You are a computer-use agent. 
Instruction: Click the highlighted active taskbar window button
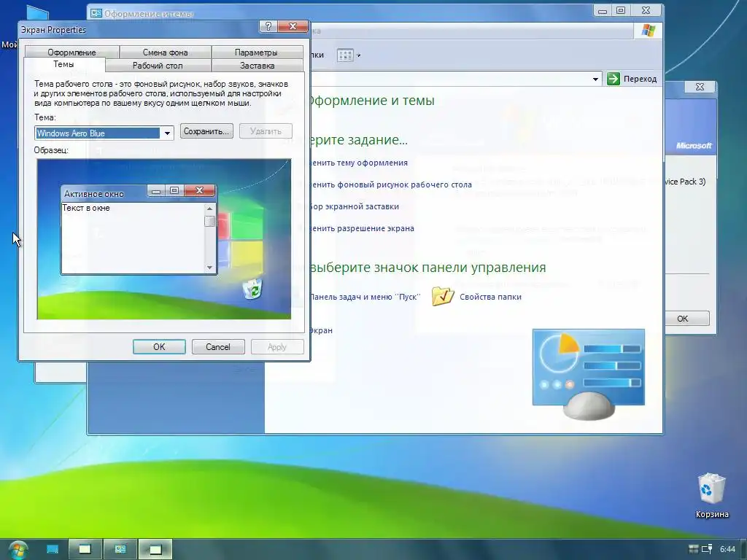pyautogui.click(x=155, y=550)
